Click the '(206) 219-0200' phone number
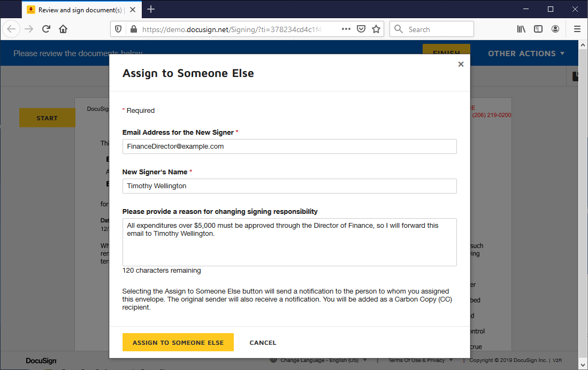 (x=492, y=115)
